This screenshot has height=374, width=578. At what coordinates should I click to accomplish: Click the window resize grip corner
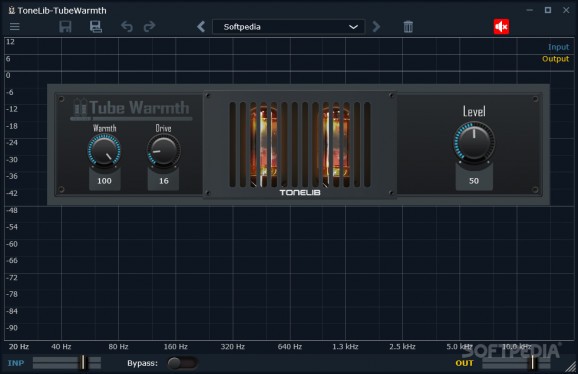(571, 367)
